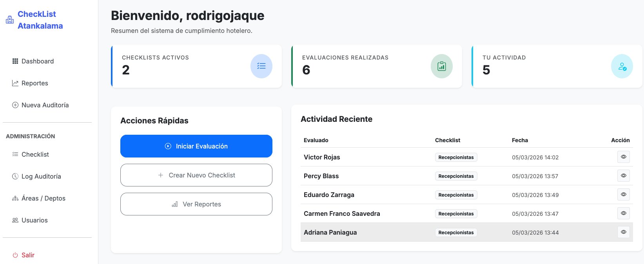644x264 pixels.
Task: Click the checklist icon in Checklists Activos card
Action: pyautogui.click(x=261, y=66)
